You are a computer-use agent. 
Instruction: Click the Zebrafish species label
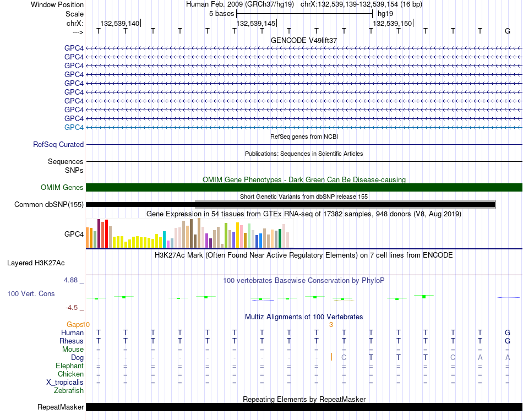69,390
